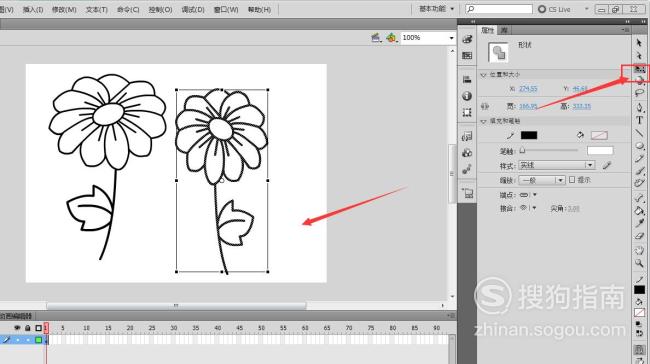Toggle the Snap to Objects magnet option

pyautogui.click(x=639, y=349)
